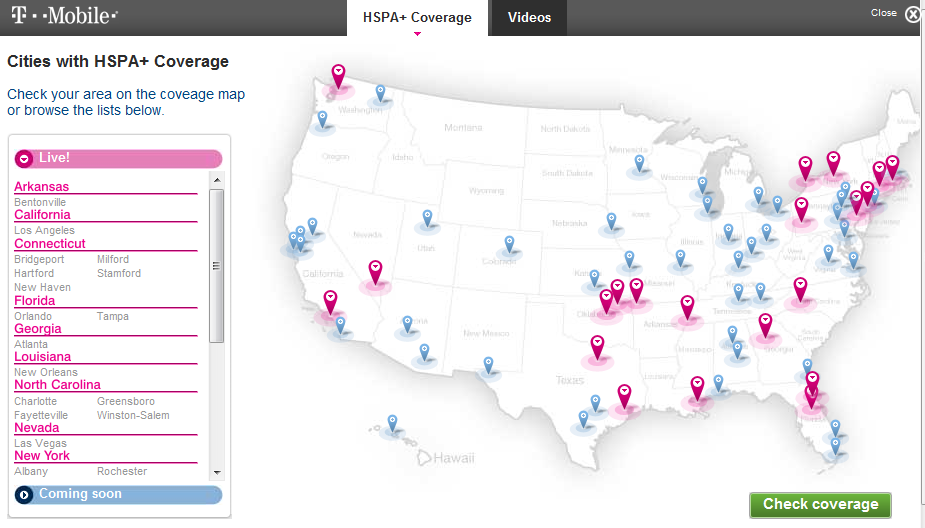This screenshot has height=528, width=925.
Task: Click the city Bentonville
Action: point(40,202)
